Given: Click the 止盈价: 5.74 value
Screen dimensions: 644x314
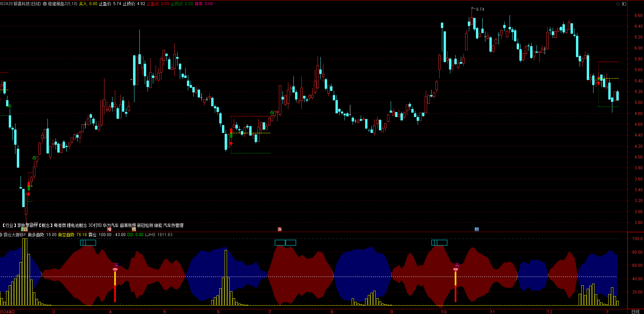Looking at the screenshot, I should 110,4.
